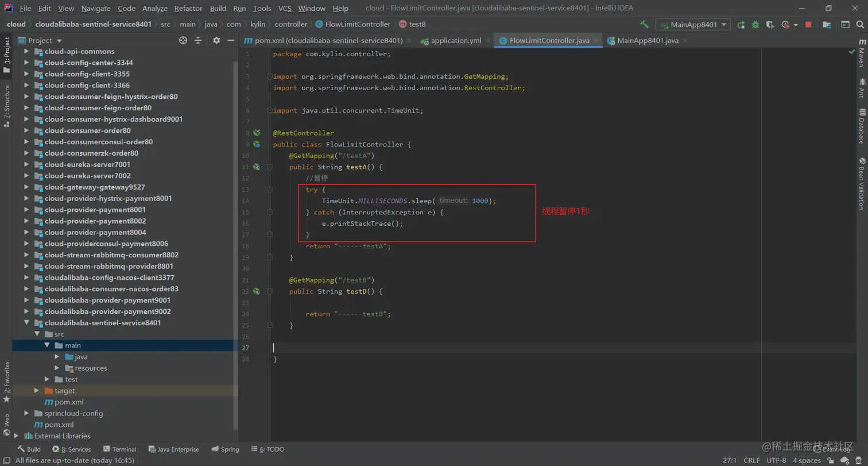Stop the running app with the red square
Viewport: 868px width, 466px height.
click(808, 25)
